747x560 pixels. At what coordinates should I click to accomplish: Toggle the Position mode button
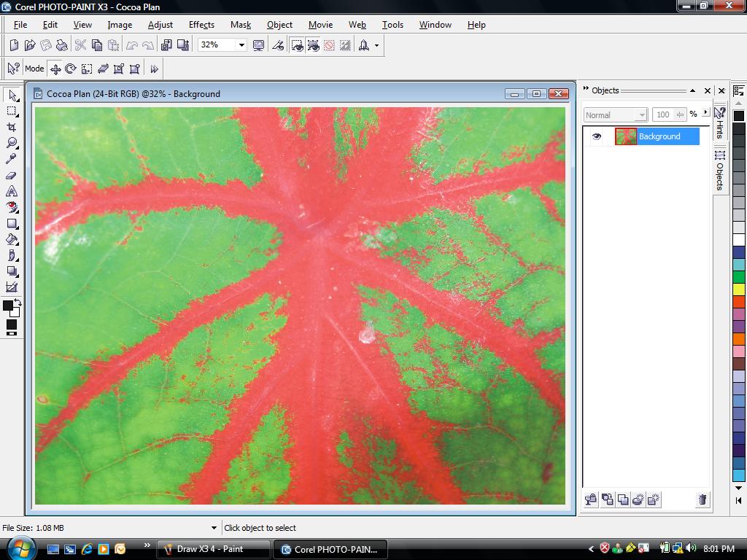55,69
